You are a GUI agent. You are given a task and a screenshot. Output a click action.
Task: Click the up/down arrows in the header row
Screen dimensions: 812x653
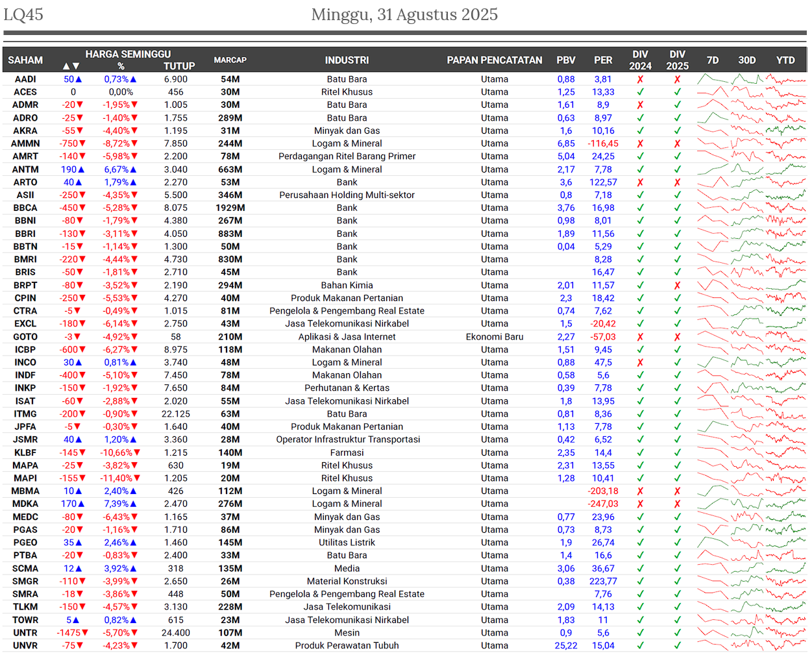(71, 66)
